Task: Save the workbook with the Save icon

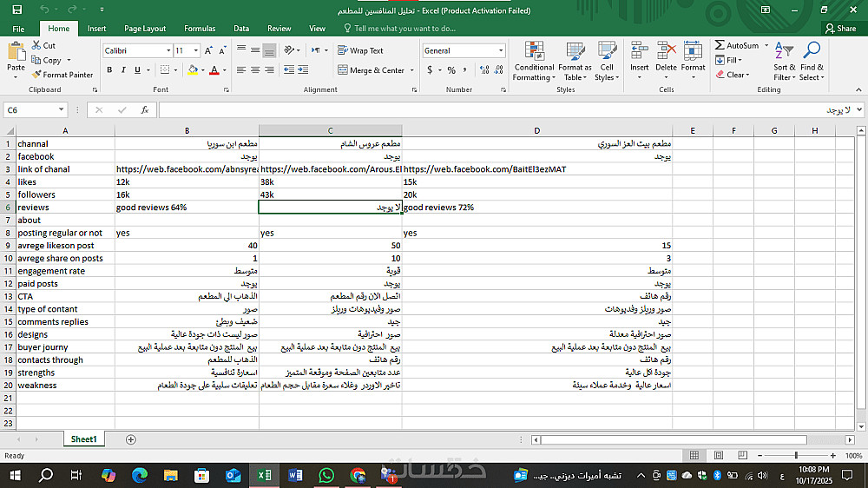Action: (x=17, y=10)
